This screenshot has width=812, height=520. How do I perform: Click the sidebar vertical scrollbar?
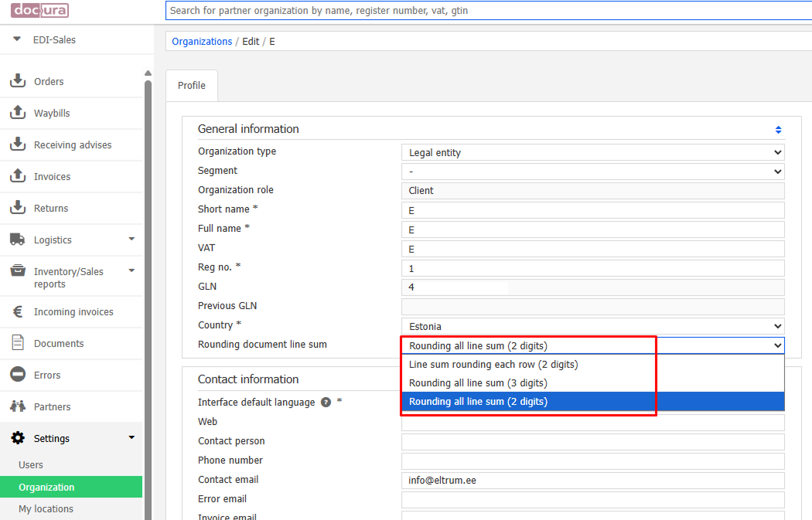[x=148, y=294]
